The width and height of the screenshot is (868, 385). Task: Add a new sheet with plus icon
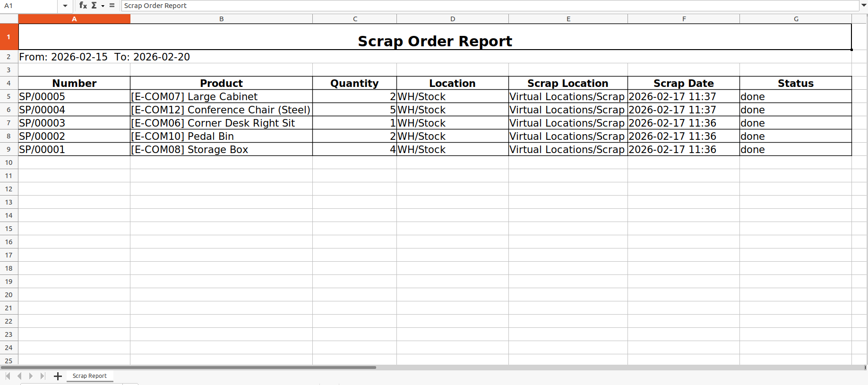pyautogui.click(x=58, y=376)
